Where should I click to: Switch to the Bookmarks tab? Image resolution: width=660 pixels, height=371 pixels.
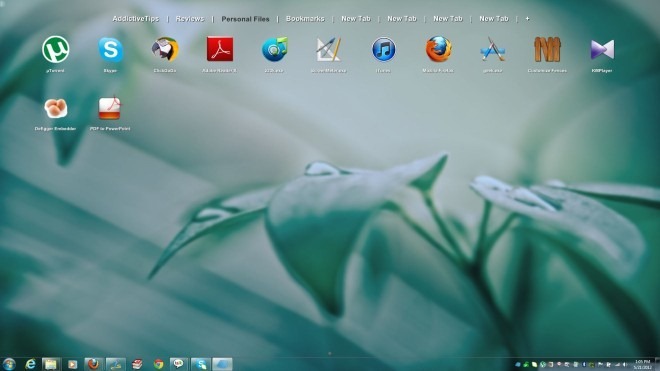point(305,19)
